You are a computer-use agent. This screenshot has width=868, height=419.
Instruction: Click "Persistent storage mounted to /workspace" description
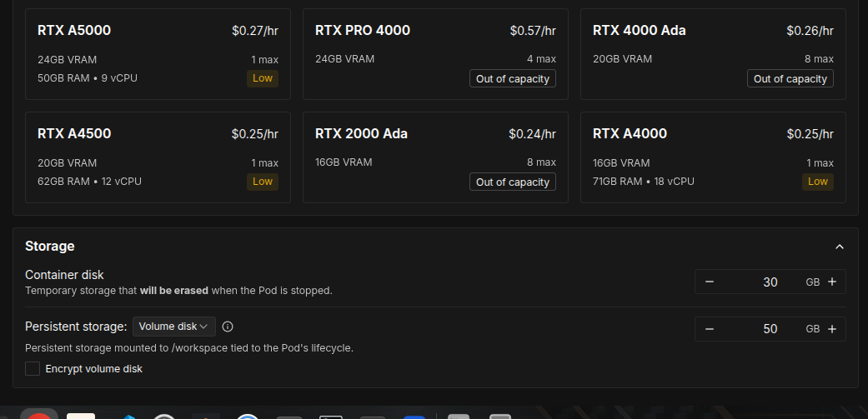[x=189, y=348]
